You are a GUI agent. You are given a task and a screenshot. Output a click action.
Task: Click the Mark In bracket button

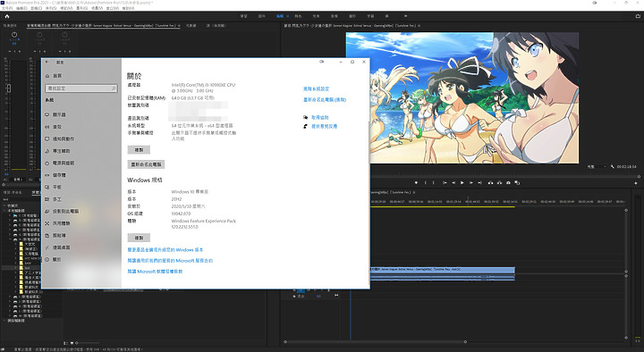tap(426, 182)
